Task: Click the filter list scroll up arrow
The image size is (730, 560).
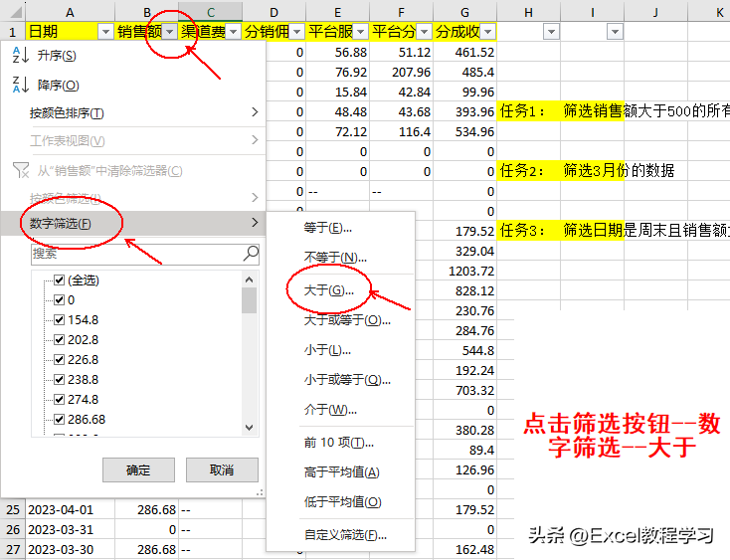Action: click(x=249, y=280)
